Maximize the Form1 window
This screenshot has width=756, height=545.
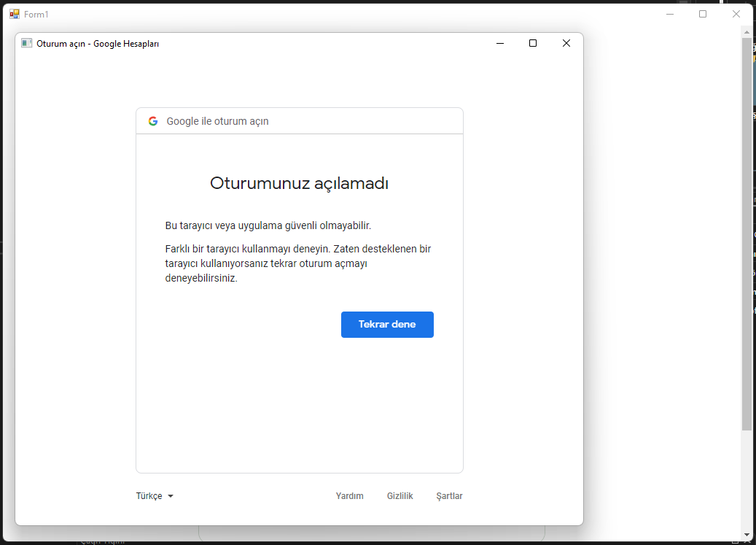(x=703, y=14)
